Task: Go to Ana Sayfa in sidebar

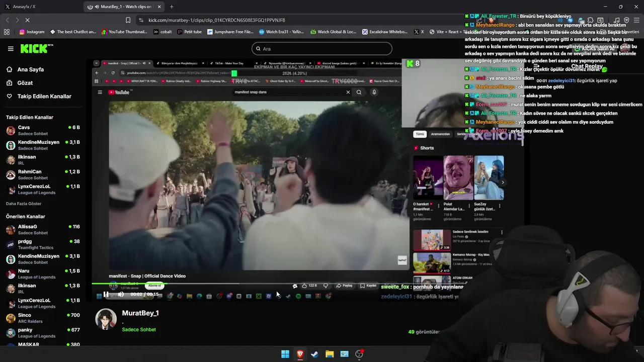Action: pyautogui.click(x=30, y=69)
